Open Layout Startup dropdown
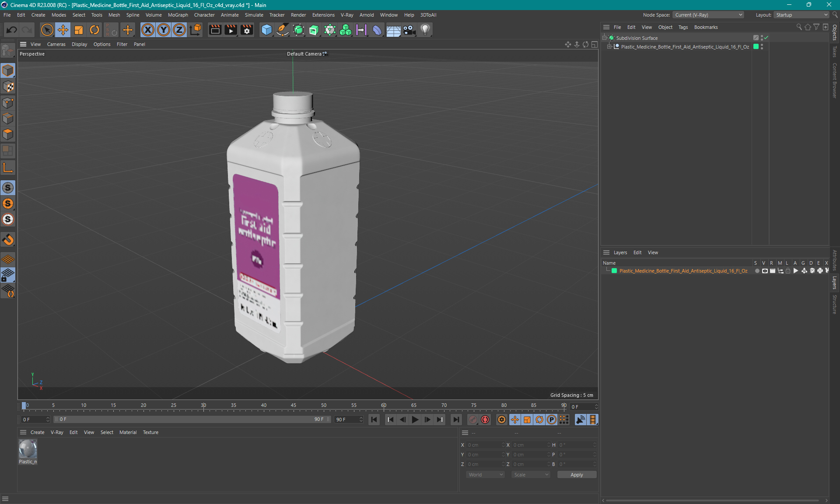This screenshot has width=840, height=504. point(801,15)
